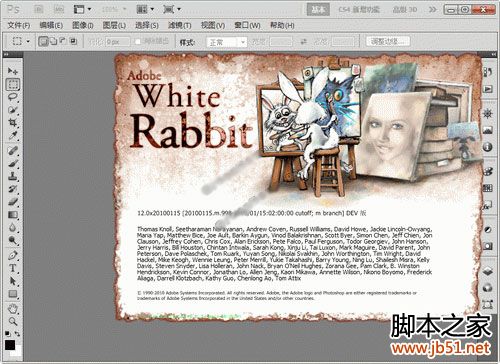Viewport: 500px width, 364px height.
Task: Open the 100% zoom level dropdown
Action: [114, 9]
